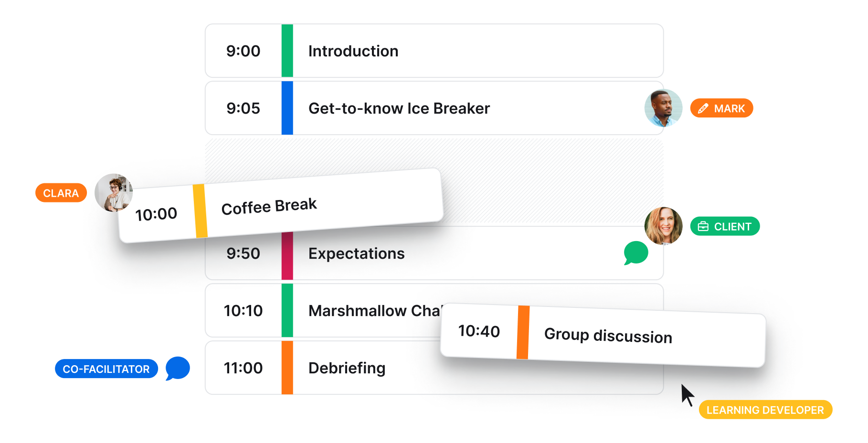Click the yellow color bar on Coffee Break

pos(200,211)
